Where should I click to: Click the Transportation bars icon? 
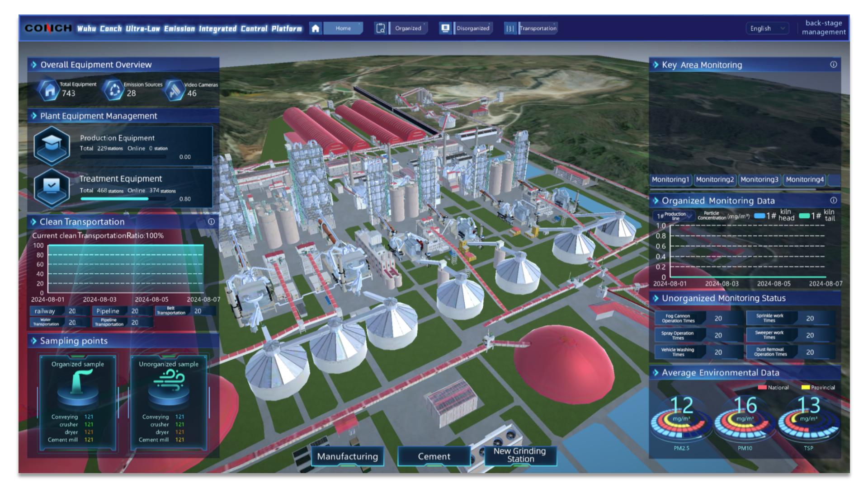[510, 28]
